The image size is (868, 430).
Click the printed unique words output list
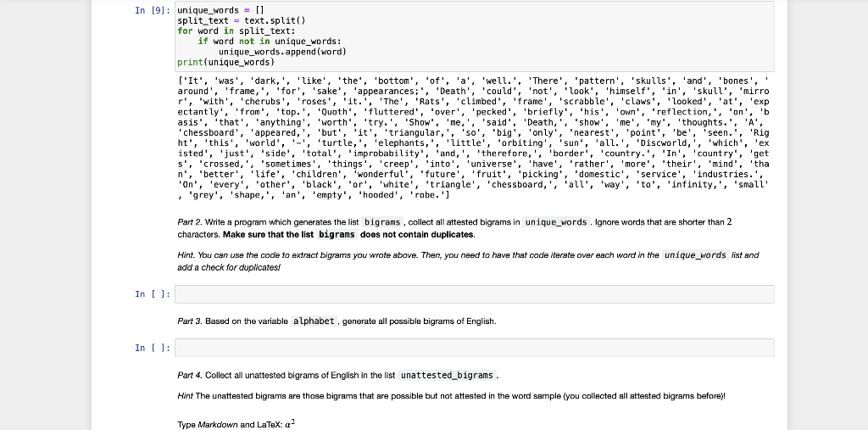(473, 138)
